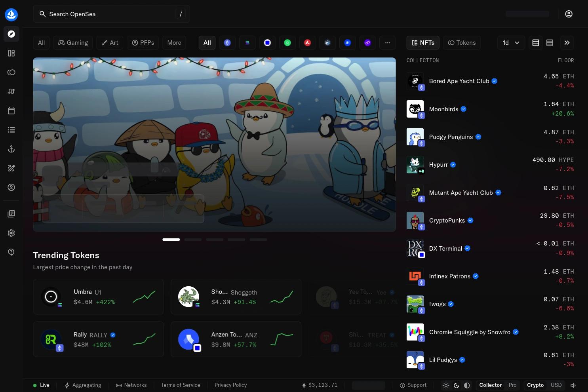Image resolution: width=588 pixels, height=392 pixels.
Task: Open the Collections grid icon in sidebar
Action: 11,53
